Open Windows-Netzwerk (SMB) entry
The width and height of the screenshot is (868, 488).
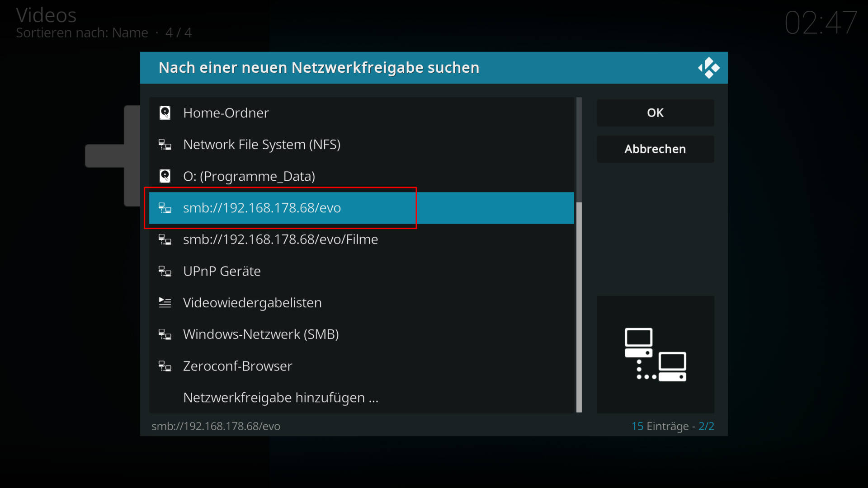click(x=261, y=334)
